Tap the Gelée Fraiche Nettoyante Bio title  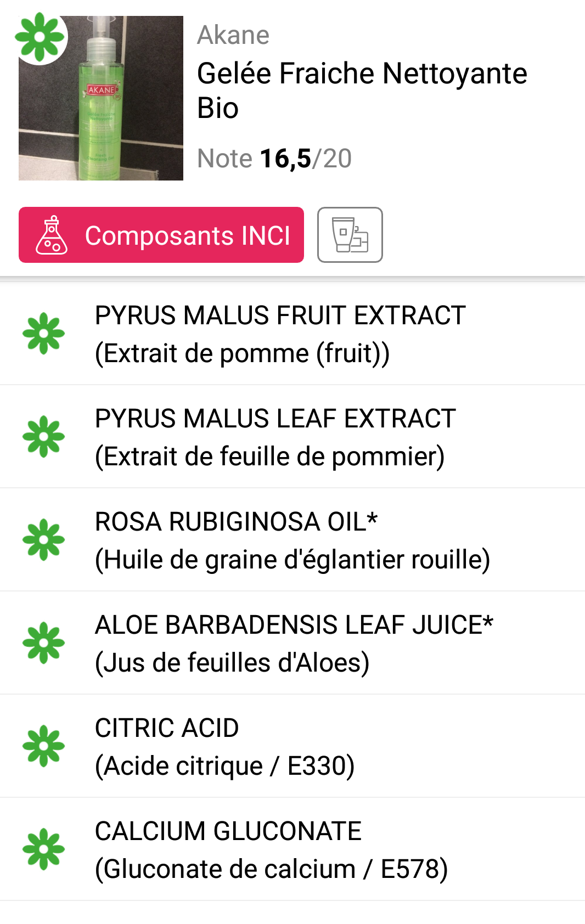(362, 90)
